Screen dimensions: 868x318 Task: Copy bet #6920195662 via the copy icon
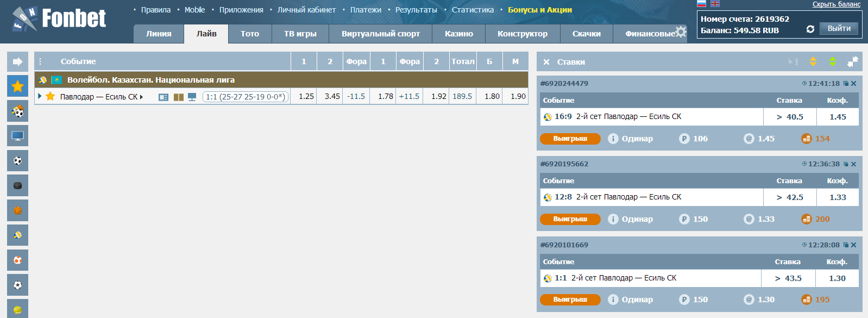[x=846, y=164]
